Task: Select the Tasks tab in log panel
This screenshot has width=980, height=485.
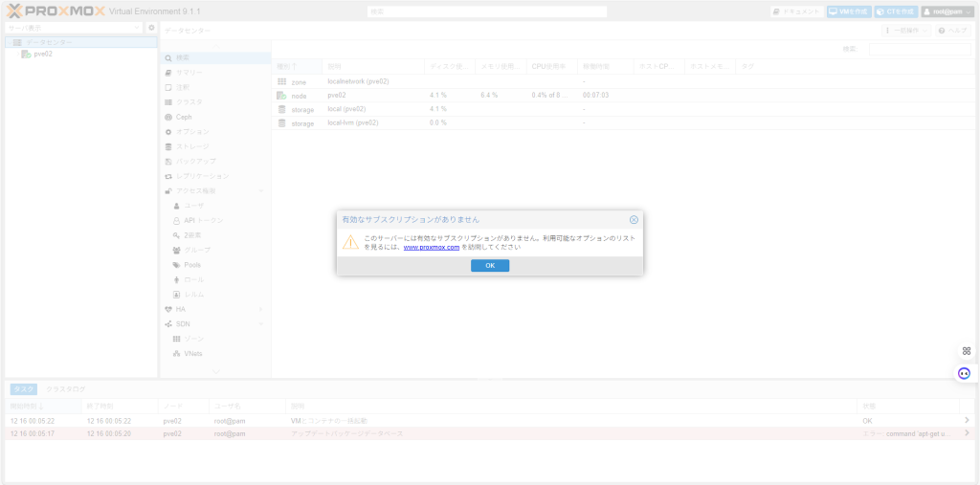Action: click(24, 388)
